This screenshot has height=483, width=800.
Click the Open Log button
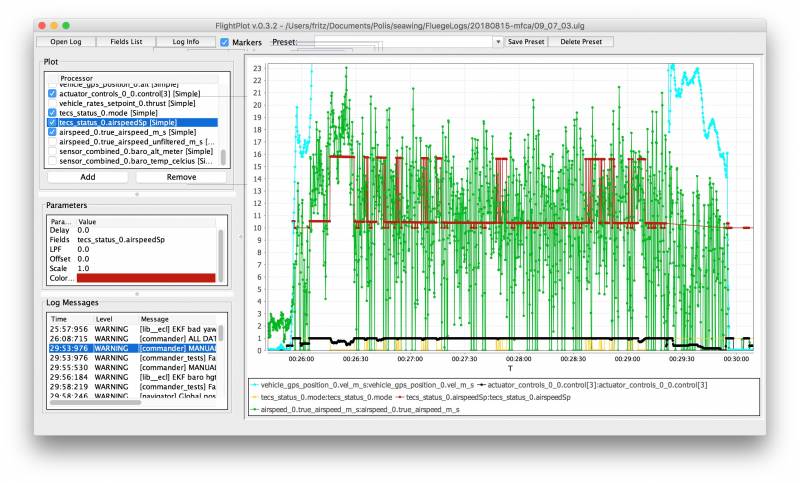66,42
